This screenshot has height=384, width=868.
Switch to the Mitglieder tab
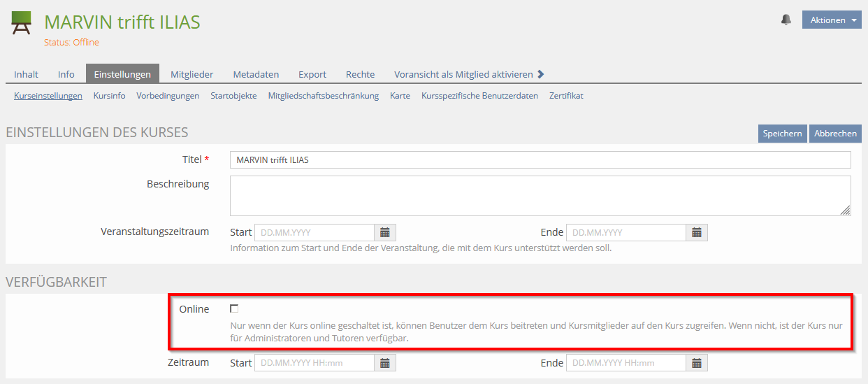191,74
